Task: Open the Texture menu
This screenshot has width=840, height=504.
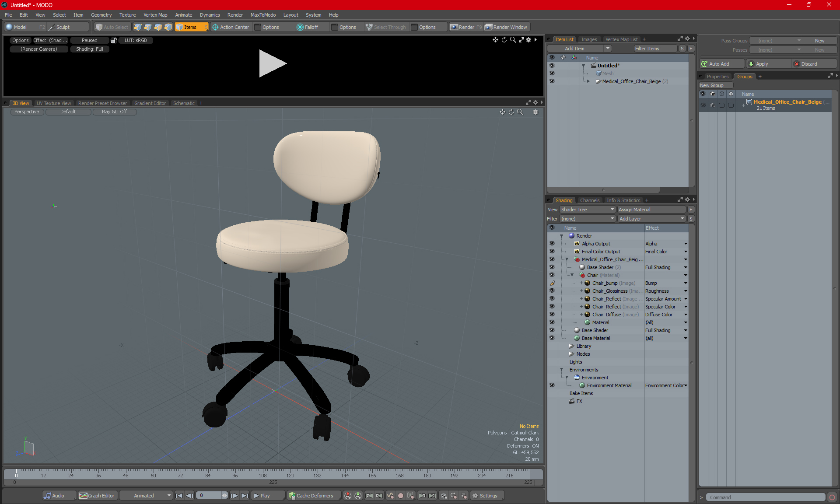Action: tap(127, 15)
